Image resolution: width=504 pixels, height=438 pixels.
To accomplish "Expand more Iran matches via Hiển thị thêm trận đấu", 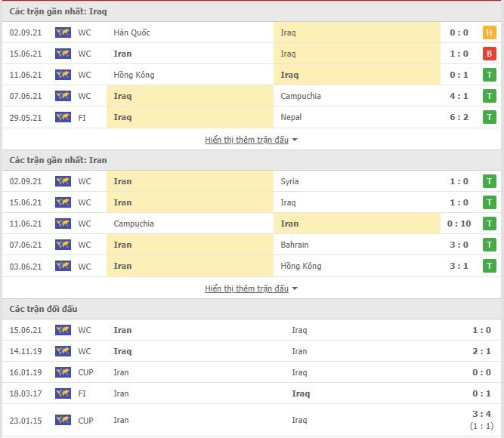I will (246, 288).
